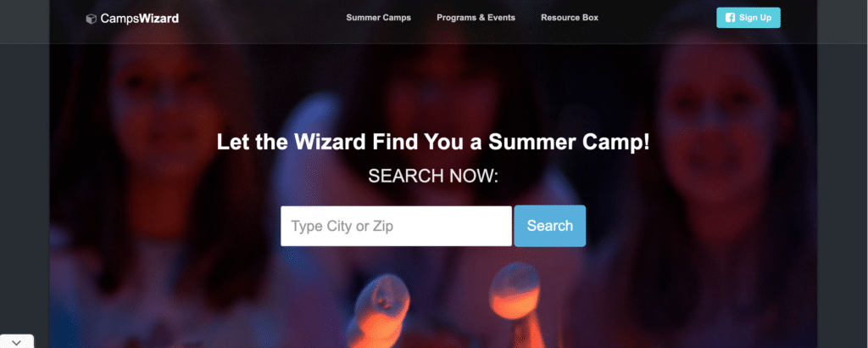Screen dimensions: 868x348
Task: Focus the Type City or Zip field
Action: click(x=397, y=226)
